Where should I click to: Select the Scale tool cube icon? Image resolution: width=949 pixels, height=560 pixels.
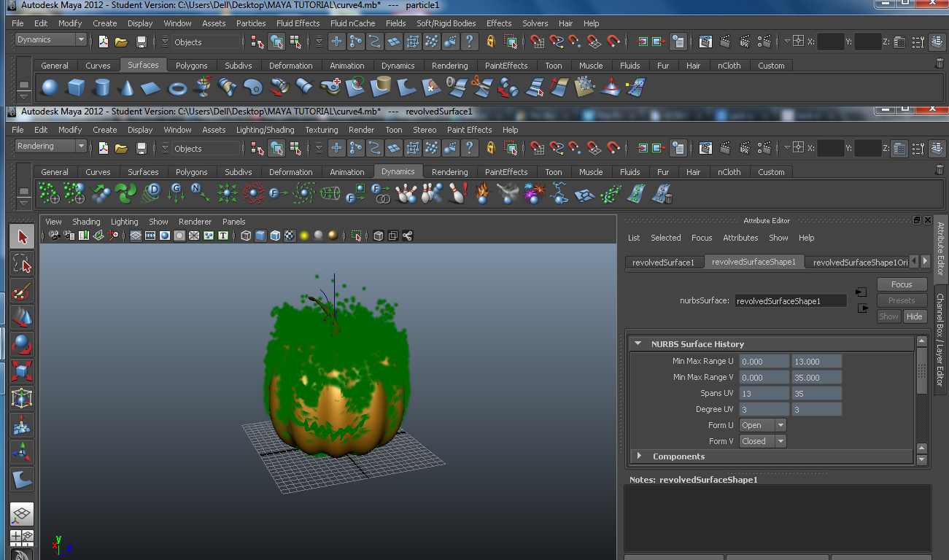pyautogui.click(x=22, y=372)
